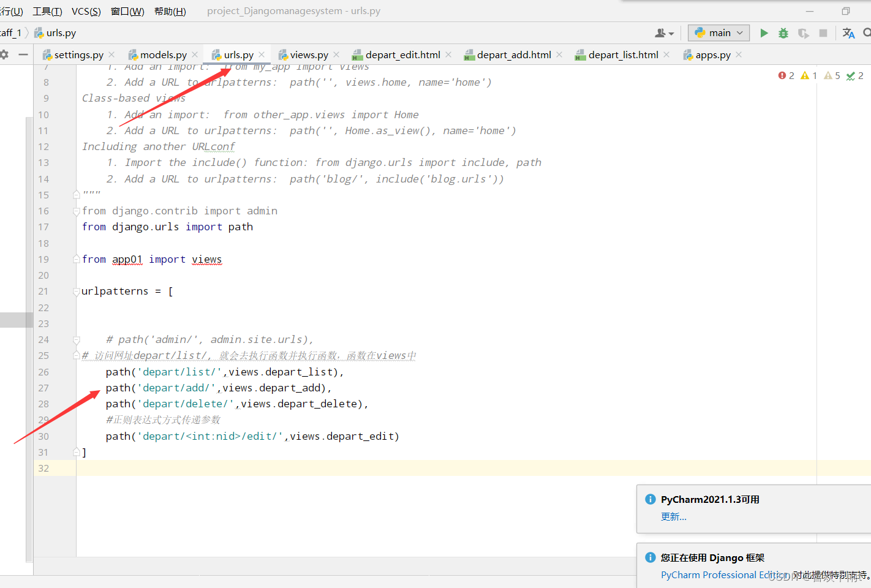The width and height of the screenshot is (871, 588).
Task: Click the closing bracket fold marker line 31
Action: 77,452
